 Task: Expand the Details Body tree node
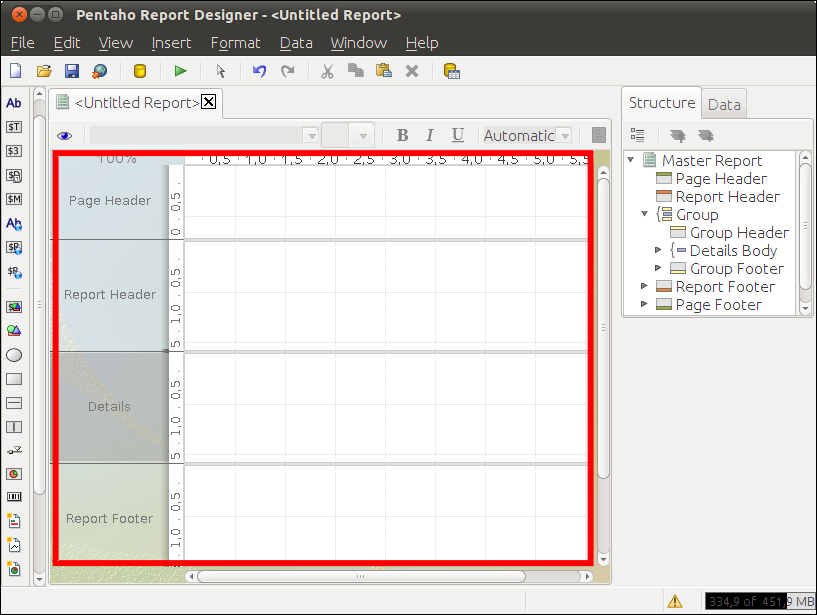pos(658,250)
